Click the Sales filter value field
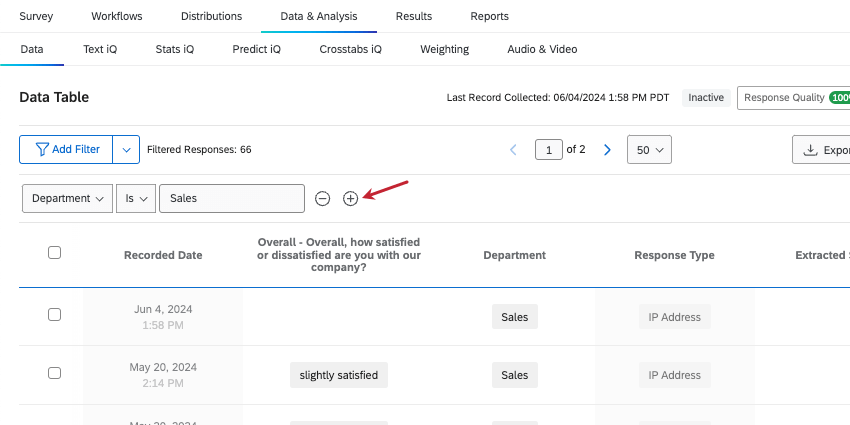The width and height of the screenshot is (850, 425). (232, 198)
